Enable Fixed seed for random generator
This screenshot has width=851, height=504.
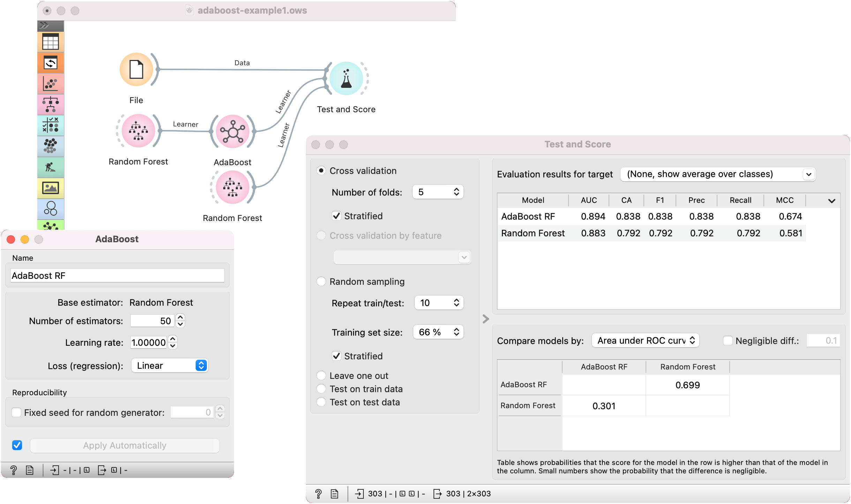(x=16, y=412)
